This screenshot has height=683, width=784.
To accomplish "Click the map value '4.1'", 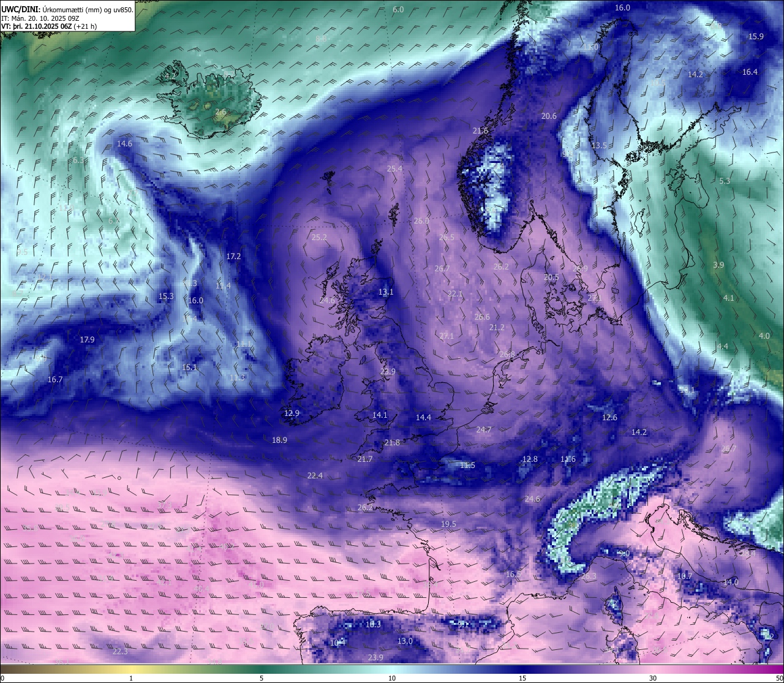I will pos(728,298).
